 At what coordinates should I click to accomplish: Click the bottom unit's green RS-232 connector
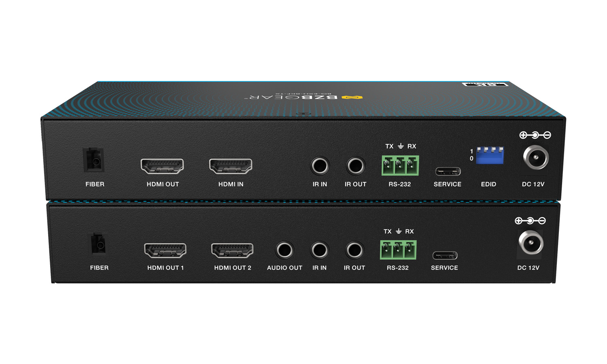point(398,250)
